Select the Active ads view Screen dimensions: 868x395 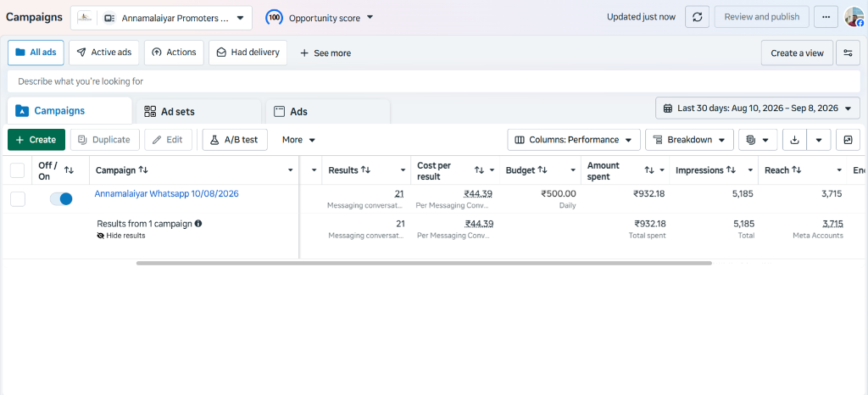click(104, 53)
